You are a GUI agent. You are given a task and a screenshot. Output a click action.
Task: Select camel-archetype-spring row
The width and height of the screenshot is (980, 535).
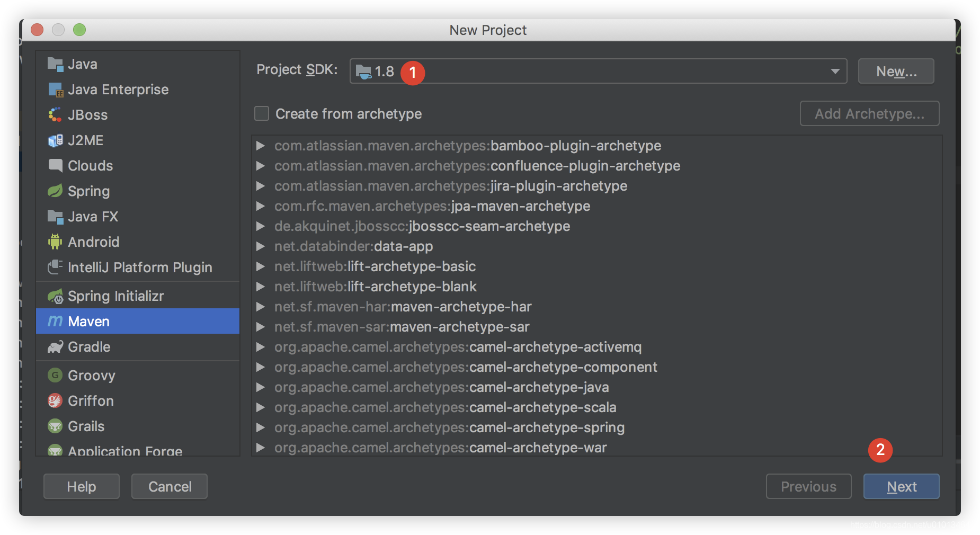point(597,427)
